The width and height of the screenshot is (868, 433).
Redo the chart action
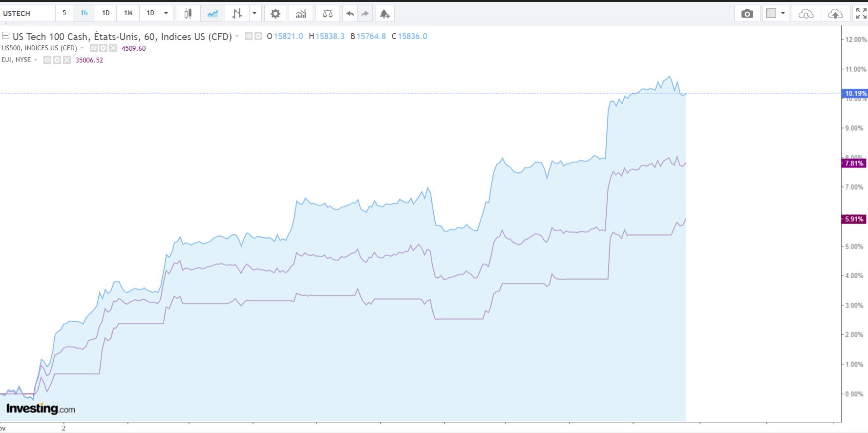coord(365,14)
